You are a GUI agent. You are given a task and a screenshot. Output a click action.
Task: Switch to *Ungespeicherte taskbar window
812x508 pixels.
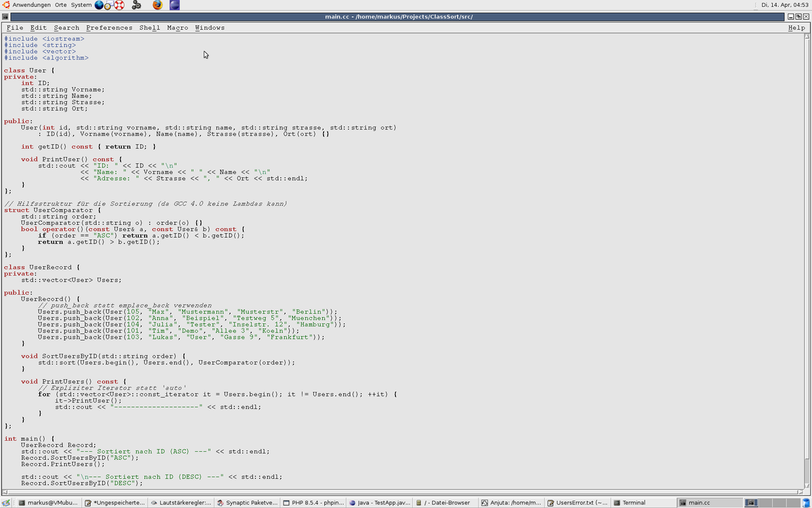tap(115, 503)
